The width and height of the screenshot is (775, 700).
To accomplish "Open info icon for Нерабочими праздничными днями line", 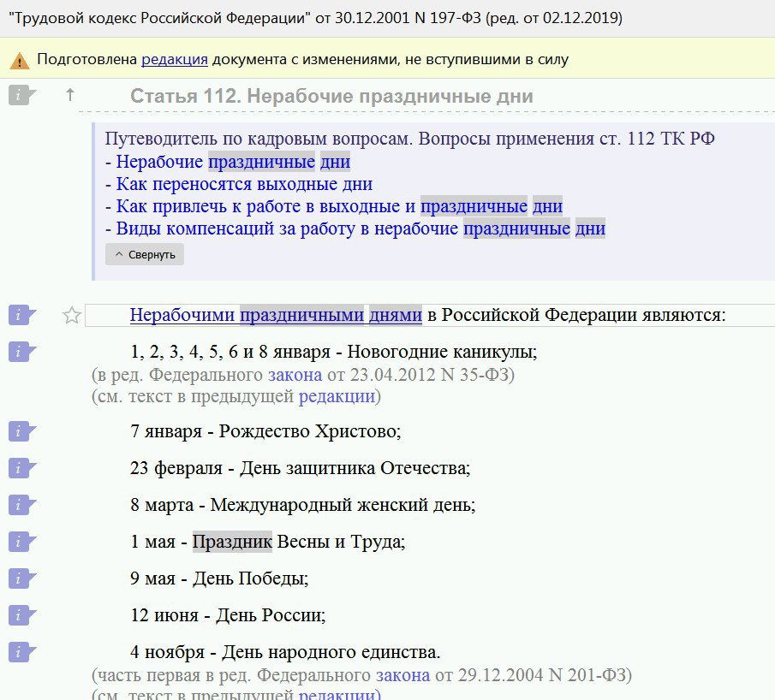I will point(21,315).
